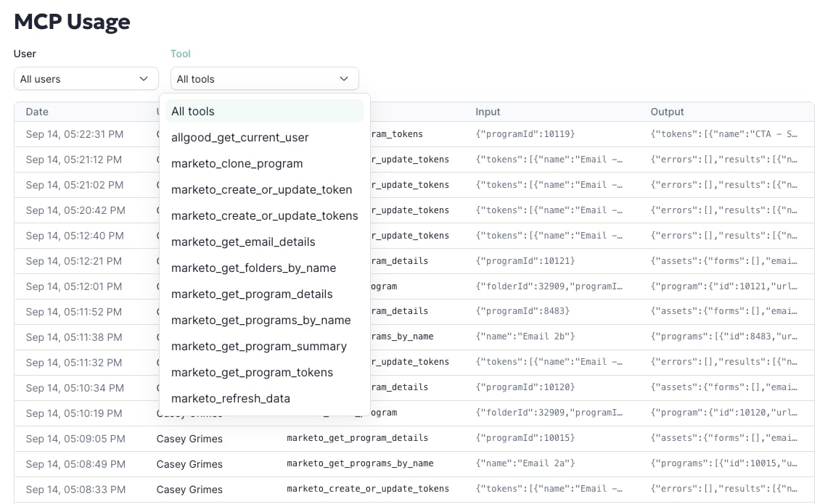Image resolution: width=833 pixels, height=504 pixels.
Task: Click the MCP Usage page heading
Action: [73, 22]
